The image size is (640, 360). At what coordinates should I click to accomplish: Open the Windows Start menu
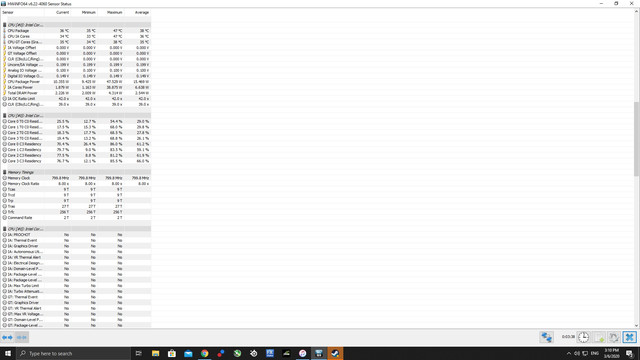point(8,353)
